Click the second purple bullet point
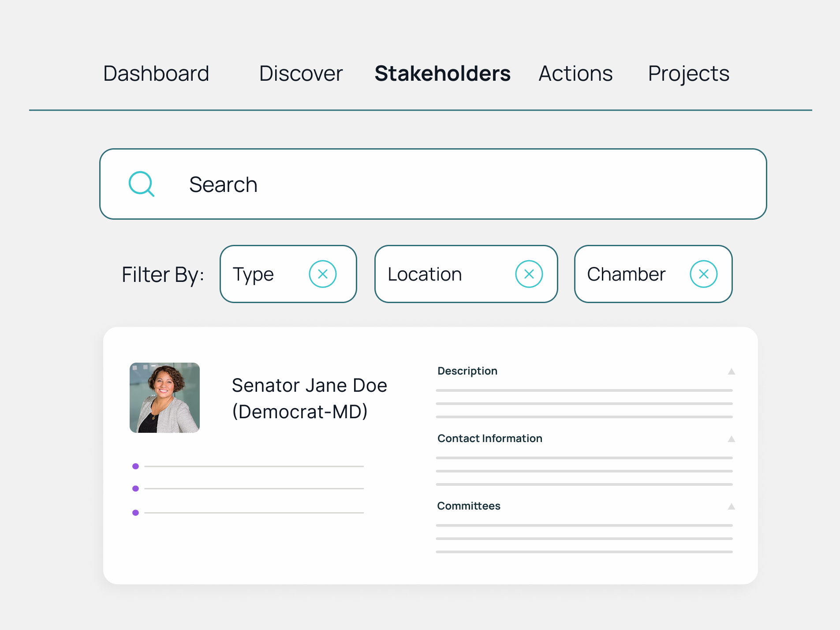Screen dimensions: 840x630 point(136,488)
